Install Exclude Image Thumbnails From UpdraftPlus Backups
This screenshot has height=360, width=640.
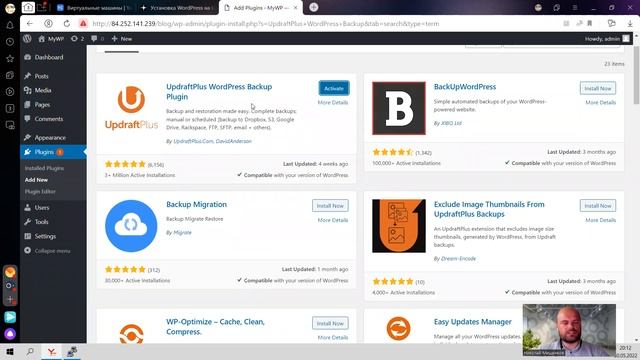[x=598, y=206]
